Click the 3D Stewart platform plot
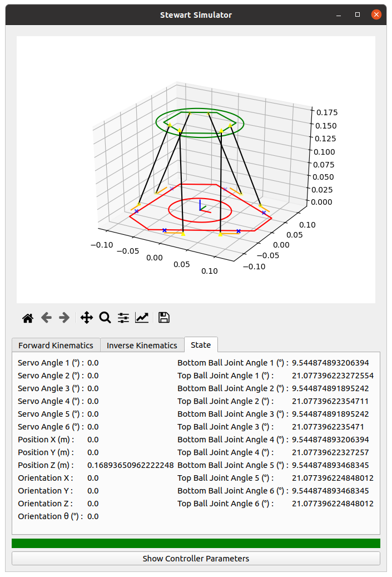Screen dimensions: 392x577 (196, 170)
